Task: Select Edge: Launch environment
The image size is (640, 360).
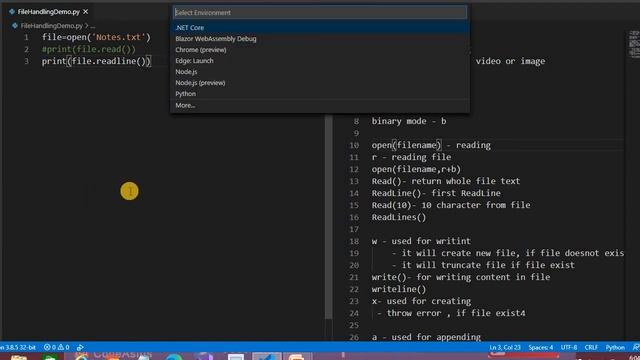Action: (320, 61)
